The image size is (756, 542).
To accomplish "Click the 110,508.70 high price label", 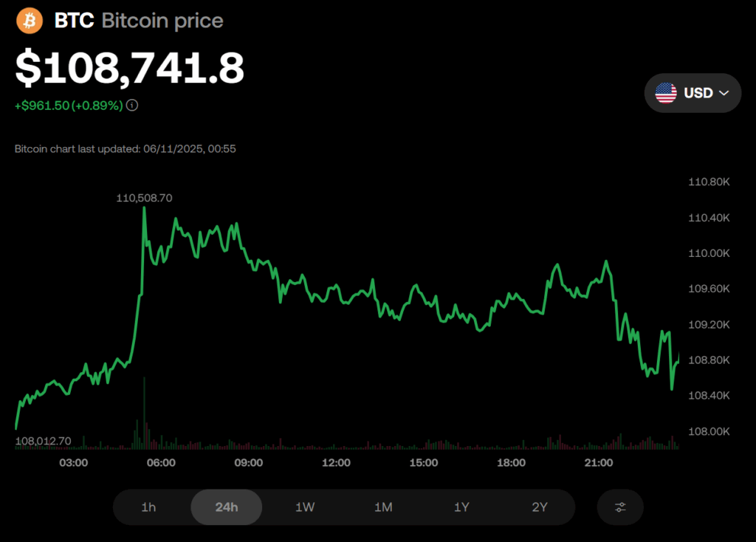I will click(x=144, y=198).
